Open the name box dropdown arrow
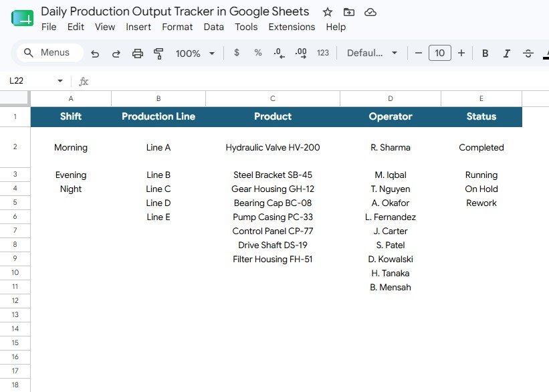The image size is (549, 392). point(60,81)
